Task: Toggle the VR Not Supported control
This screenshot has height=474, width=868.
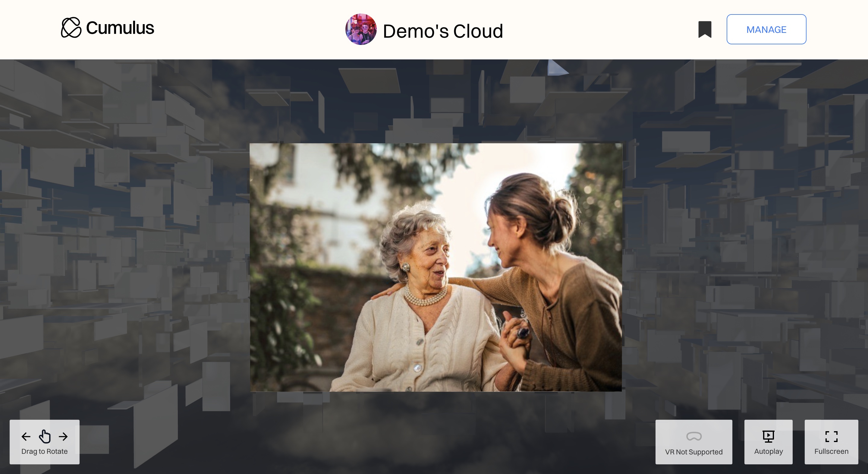Action: coord(693,442)
